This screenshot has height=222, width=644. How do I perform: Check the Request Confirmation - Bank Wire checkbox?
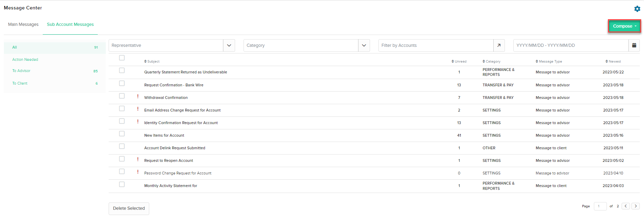(122, 83)
